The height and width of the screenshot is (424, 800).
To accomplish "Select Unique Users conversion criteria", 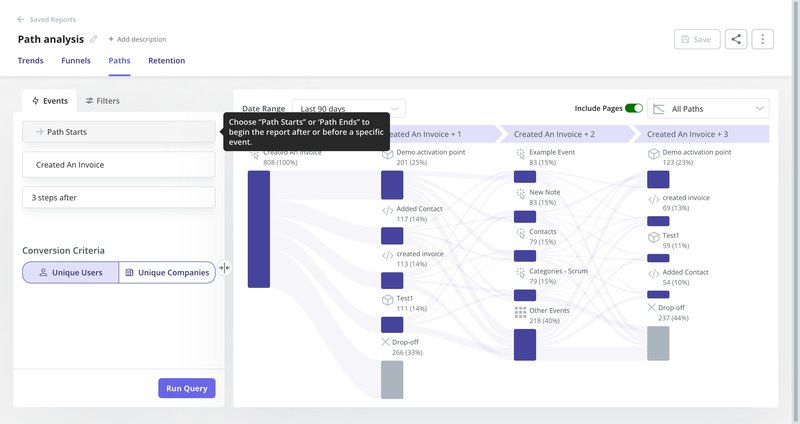I will click(x=70, y=272).
